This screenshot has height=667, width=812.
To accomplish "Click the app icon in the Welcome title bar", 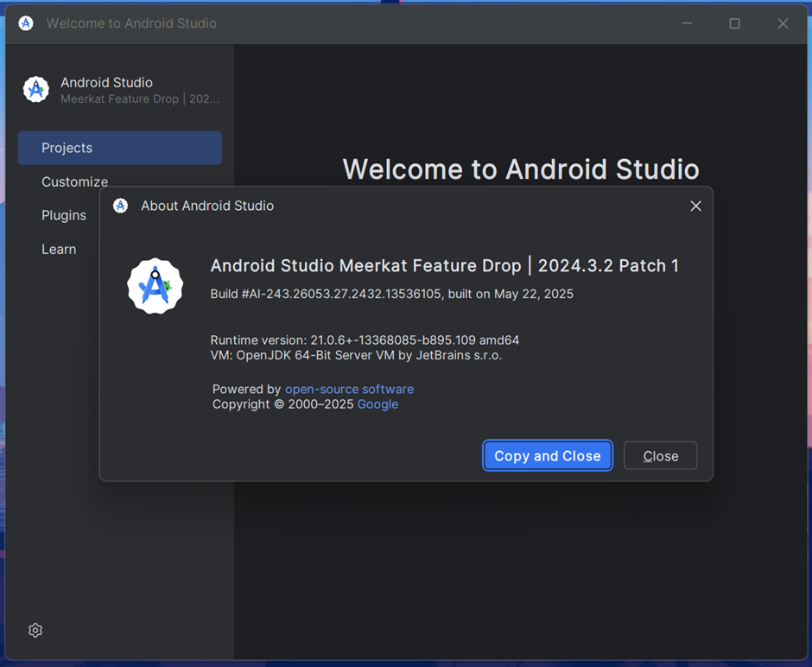I will click(x=26, y=23).
